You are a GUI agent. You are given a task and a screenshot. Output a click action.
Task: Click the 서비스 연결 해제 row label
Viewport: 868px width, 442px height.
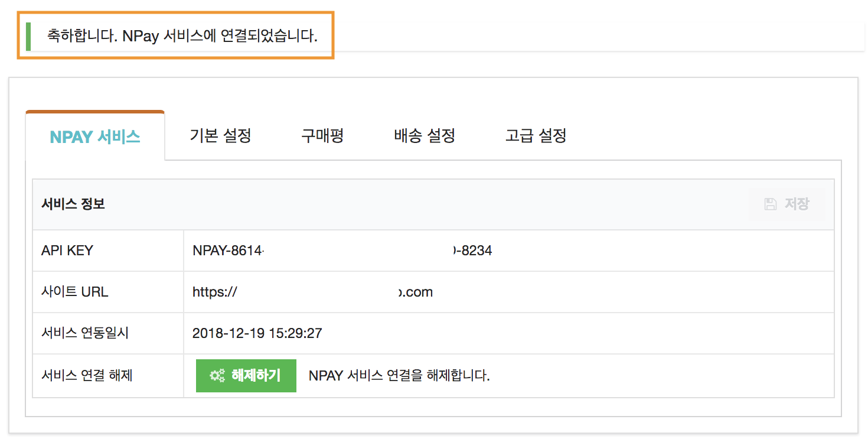tap(87, 375)
